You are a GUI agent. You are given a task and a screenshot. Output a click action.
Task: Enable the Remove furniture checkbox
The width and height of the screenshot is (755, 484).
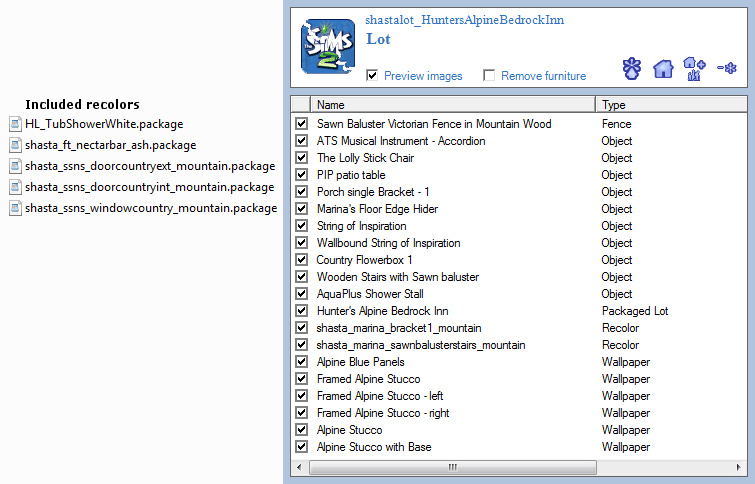click(x=489, y=76)
